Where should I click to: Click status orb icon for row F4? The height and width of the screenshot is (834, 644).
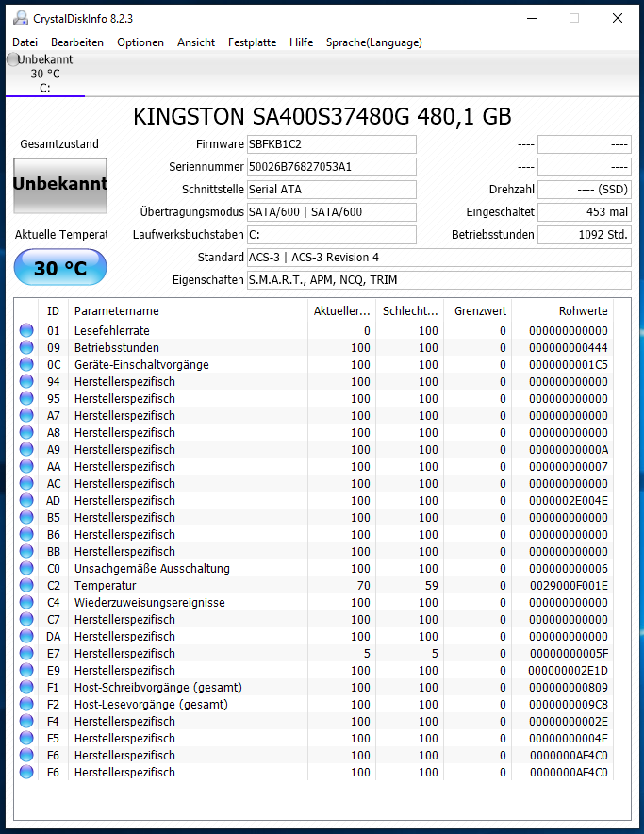click(26, 721)
